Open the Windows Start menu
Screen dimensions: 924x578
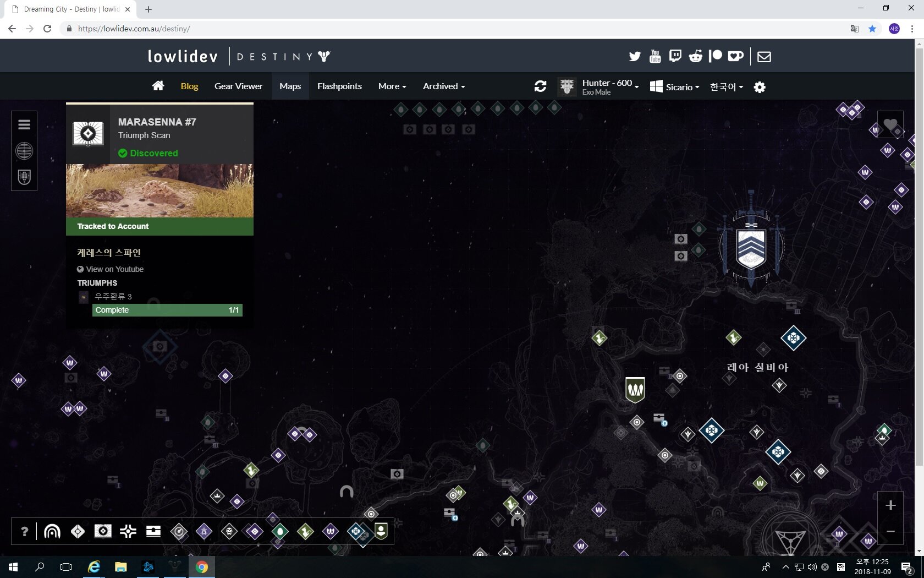[x=13, y=567]
